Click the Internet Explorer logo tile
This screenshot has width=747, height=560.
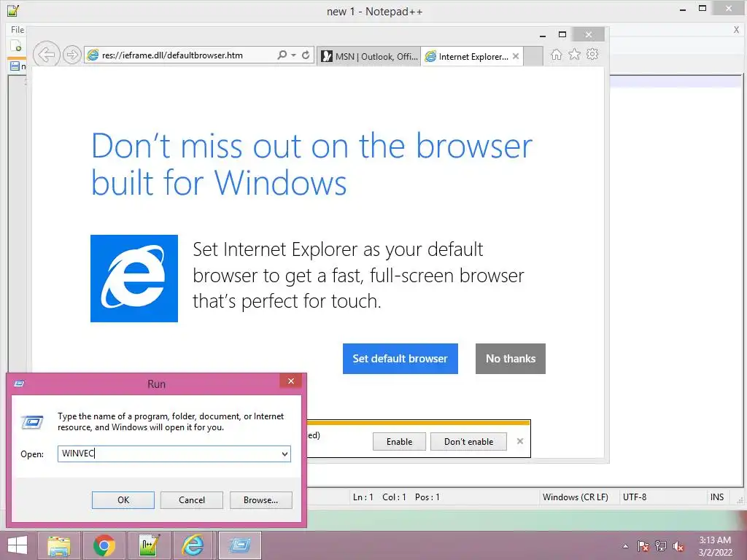(x=134, y=278)
